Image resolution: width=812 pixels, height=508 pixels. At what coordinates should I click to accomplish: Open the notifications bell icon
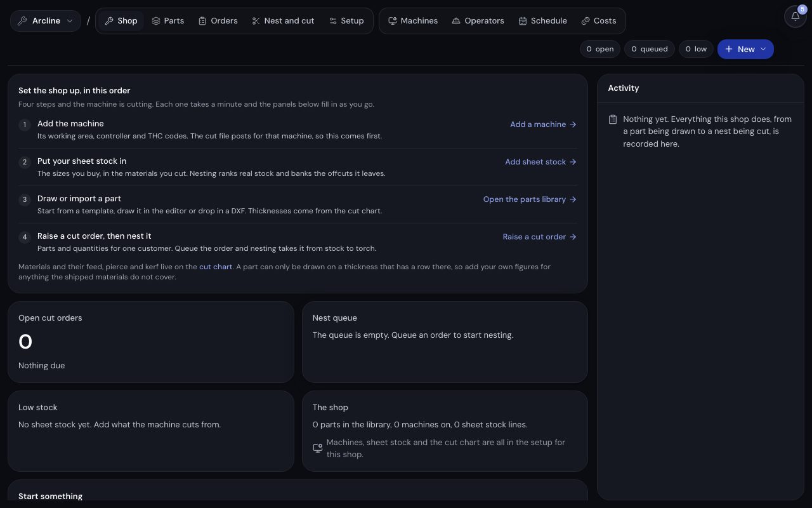click(795, 17)
